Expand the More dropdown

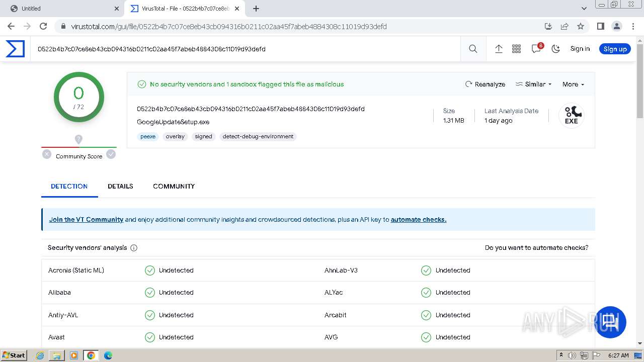coord(573,84)
